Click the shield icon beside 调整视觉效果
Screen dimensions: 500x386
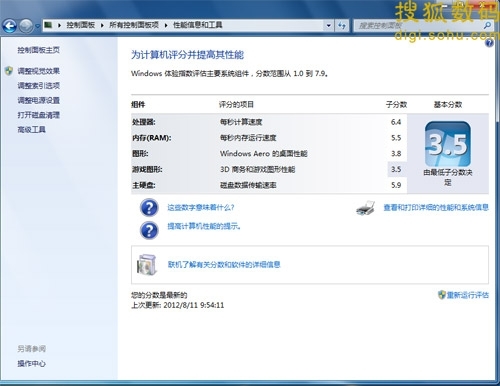[x=9, y=71]
